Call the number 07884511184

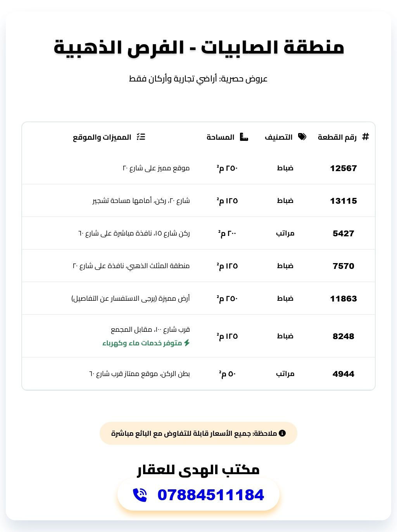(x=211, y=495)
